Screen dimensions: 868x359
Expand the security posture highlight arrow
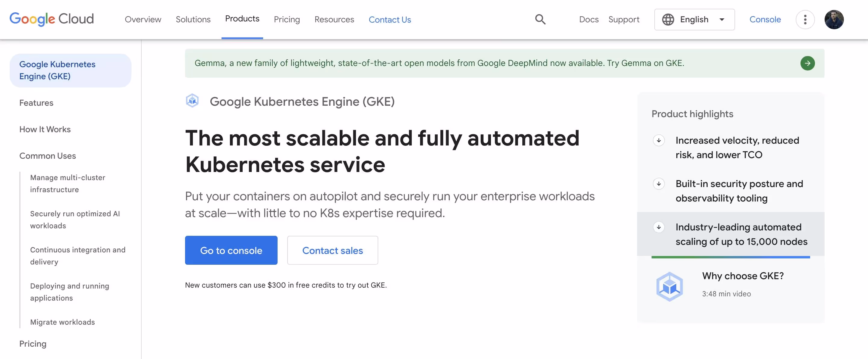659,184
